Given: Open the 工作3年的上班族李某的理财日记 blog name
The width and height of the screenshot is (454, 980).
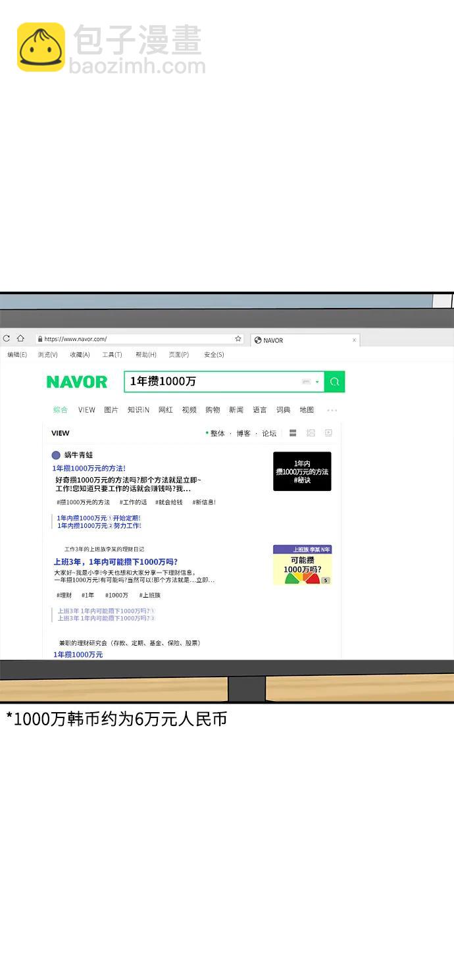Looking at the screenshot, I should click(x=104, y=549).
